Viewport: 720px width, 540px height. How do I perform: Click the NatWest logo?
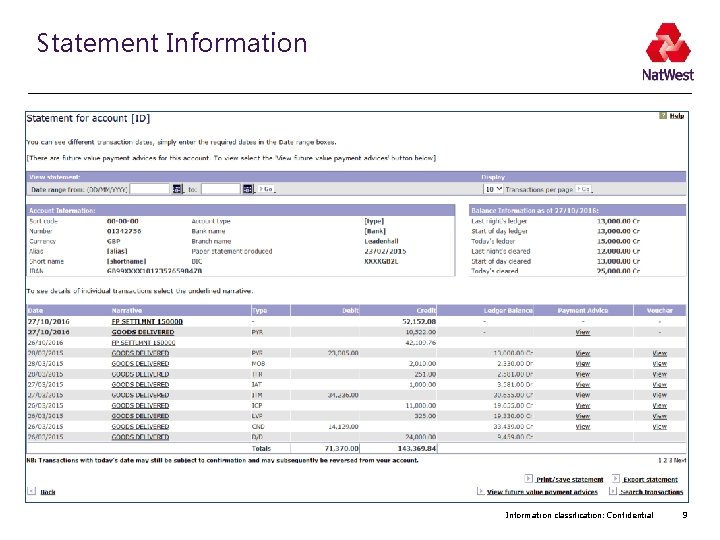coord(668,52)
